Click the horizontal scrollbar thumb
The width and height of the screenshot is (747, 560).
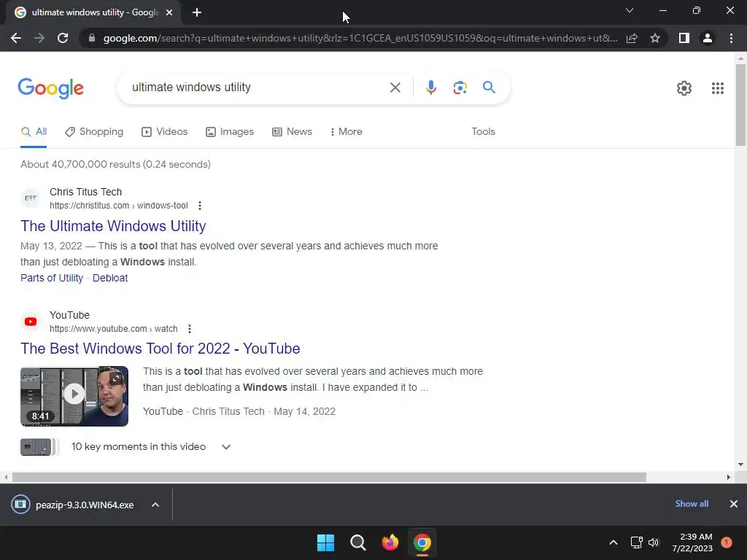pos(329,477)
